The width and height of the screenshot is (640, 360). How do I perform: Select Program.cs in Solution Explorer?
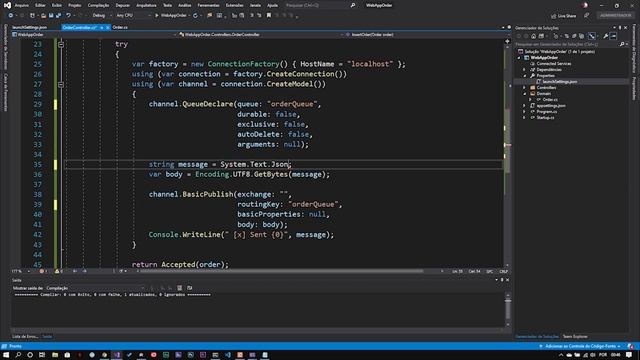pos(547,111)
